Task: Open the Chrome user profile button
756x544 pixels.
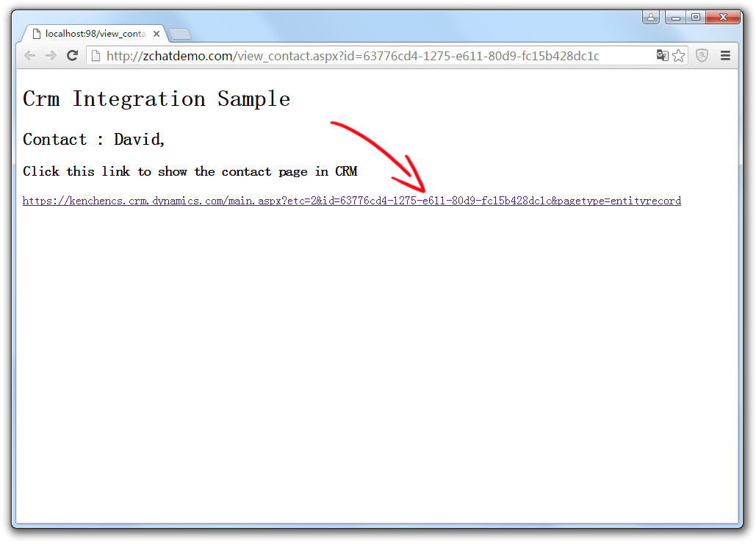Action: [x=651, y=18]
